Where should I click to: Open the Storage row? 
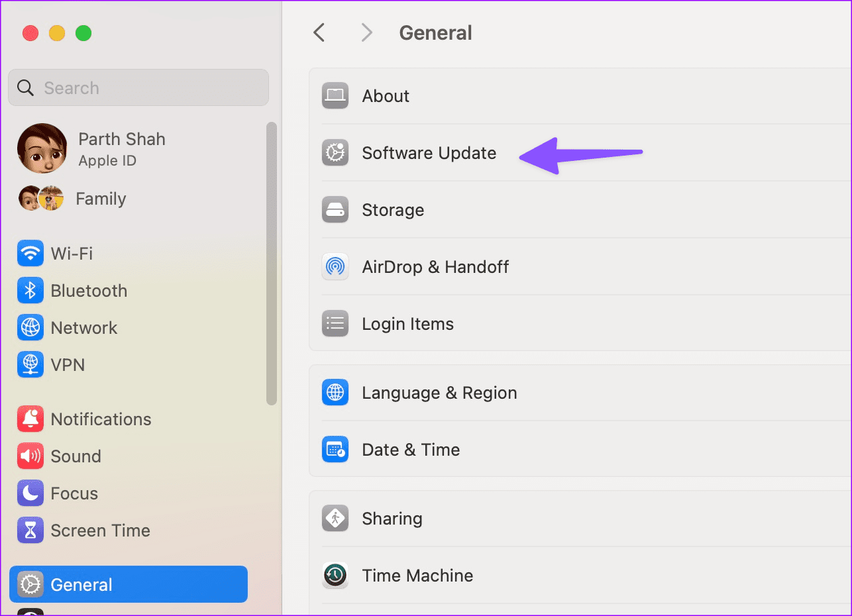580,210
